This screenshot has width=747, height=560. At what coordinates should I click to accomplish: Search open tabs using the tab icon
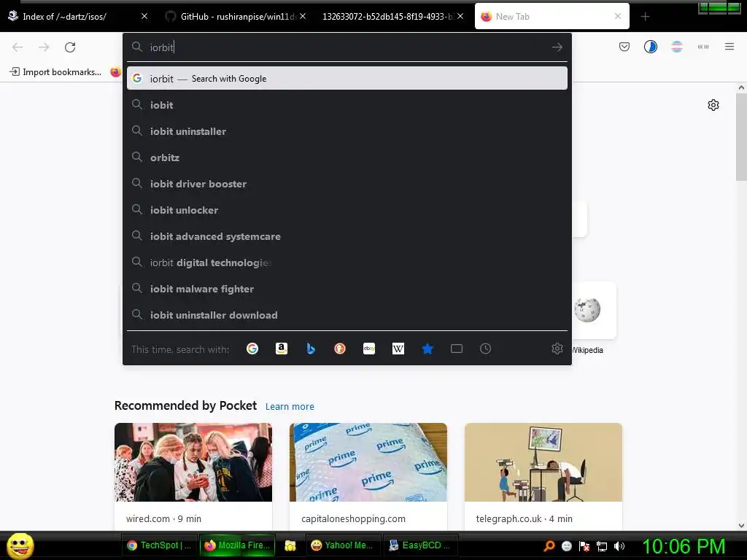coord(457,349)
